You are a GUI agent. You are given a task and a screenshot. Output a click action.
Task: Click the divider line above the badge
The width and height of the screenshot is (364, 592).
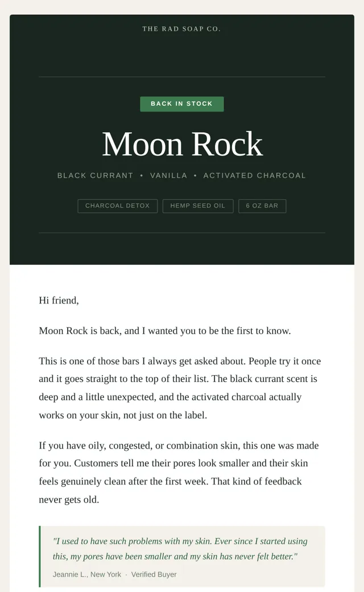pos(182,77)
